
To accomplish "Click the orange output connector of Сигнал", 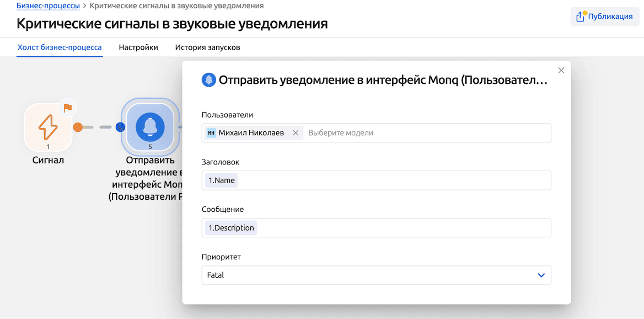I will tap(78, 127).
